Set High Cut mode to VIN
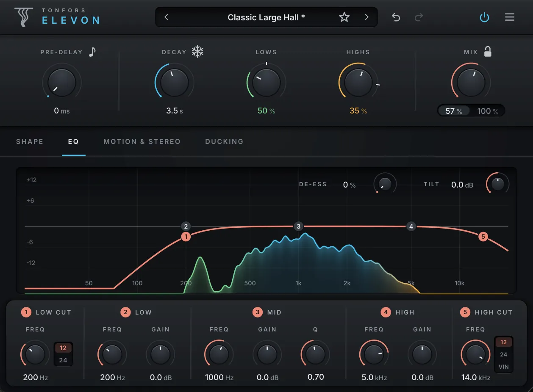 tap(504, 367)
